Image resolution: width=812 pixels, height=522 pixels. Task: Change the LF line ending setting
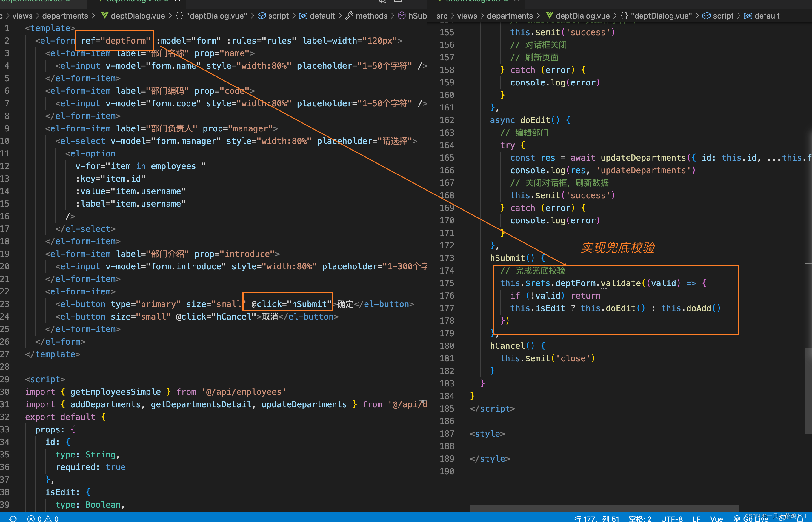(696, 519)
